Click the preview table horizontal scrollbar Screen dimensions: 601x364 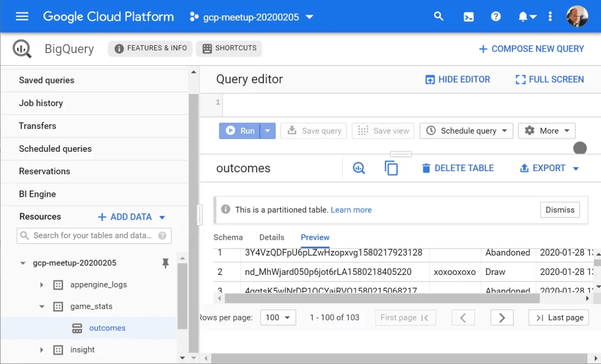click(x=382, y=298)
